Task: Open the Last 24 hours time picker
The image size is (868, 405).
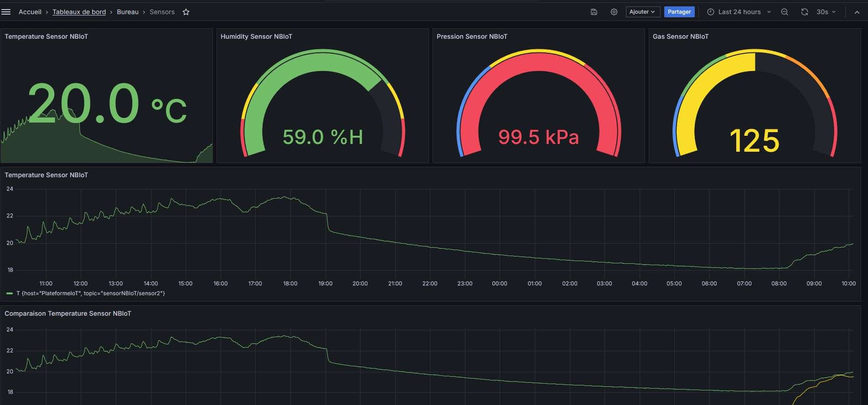Action: (739, 12)
